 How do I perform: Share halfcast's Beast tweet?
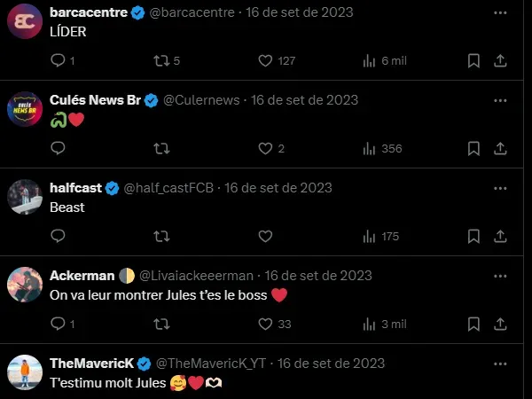500,237
